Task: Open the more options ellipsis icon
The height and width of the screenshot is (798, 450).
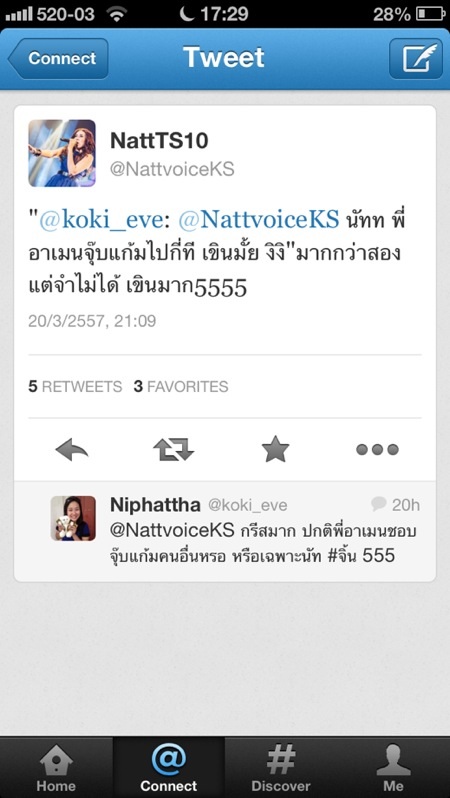Action: click(x=377, y=449)
